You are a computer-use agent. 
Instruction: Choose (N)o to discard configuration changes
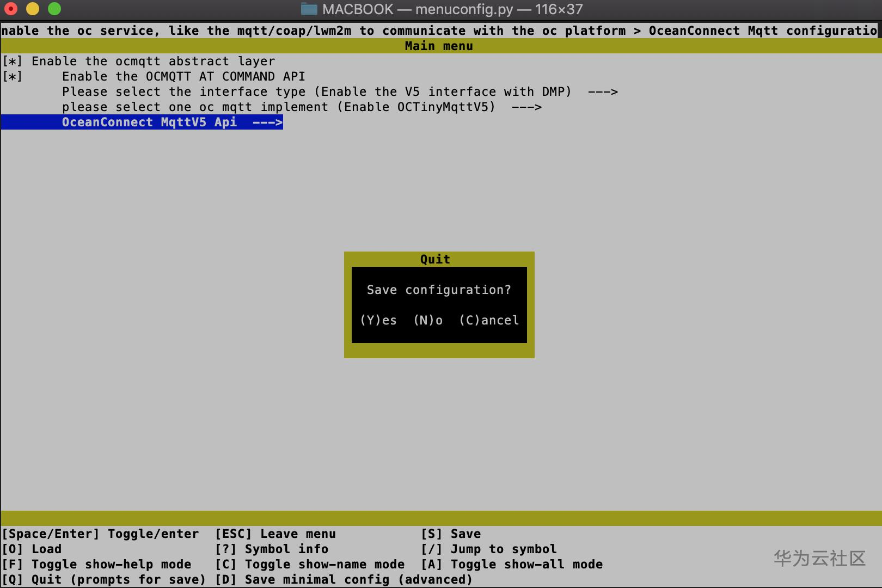point(428,320)
